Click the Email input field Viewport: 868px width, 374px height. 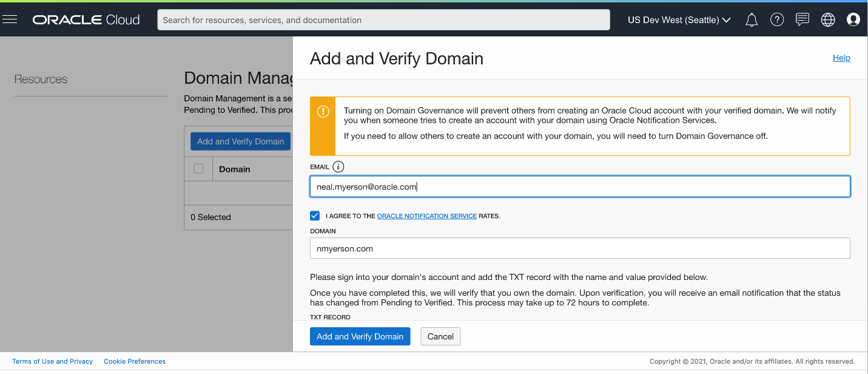579,187
